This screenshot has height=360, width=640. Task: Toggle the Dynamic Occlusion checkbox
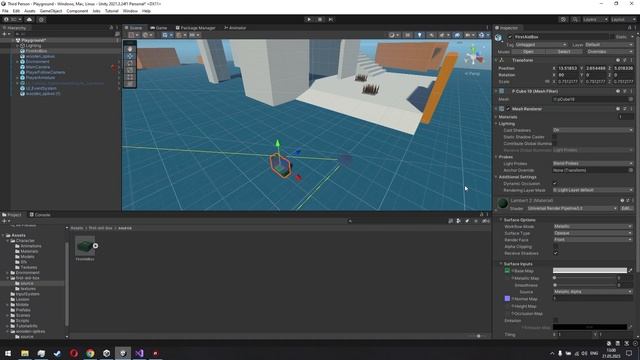pyautogui.click(x=555, y=183)
